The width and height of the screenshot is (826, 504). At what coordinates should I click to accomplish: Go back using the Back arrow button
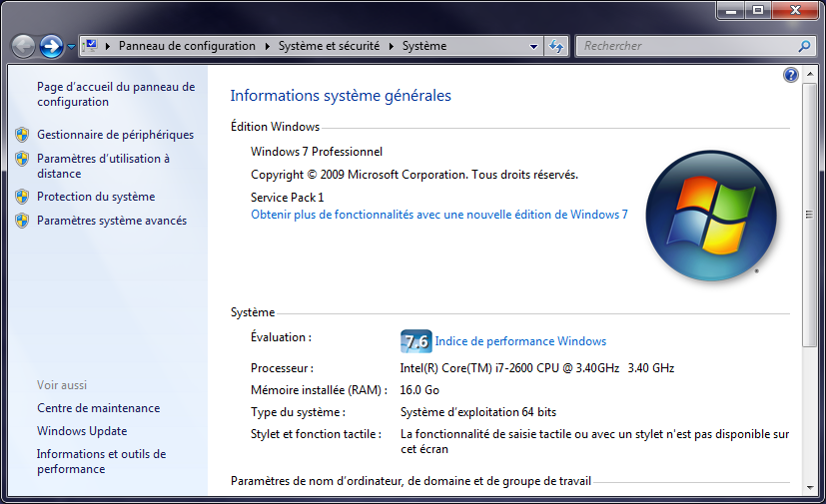click(x=23, y=46)
